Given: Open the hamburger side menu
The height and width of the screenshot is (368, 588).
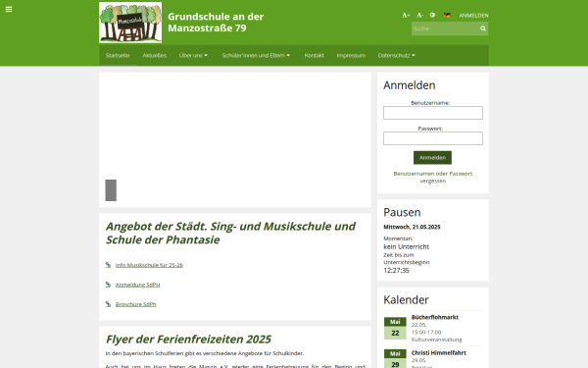Looking at the screenshot, I should [9, 9].
